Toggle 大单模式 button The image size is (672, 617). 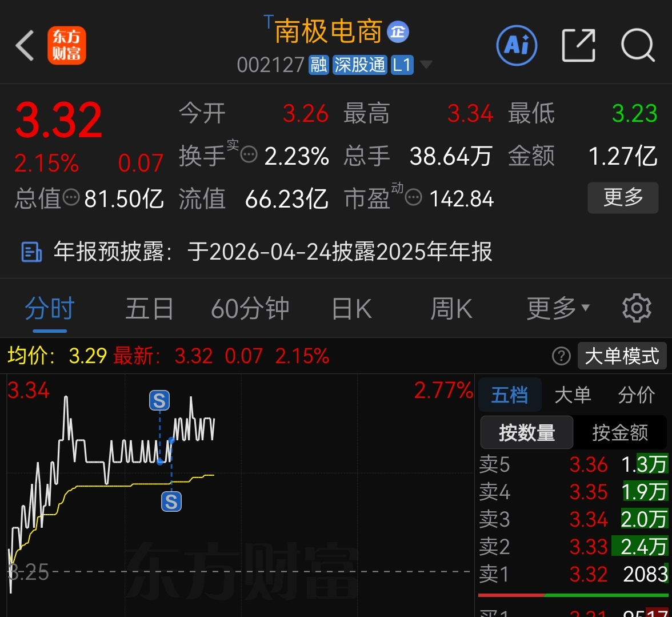pos(622,356)
